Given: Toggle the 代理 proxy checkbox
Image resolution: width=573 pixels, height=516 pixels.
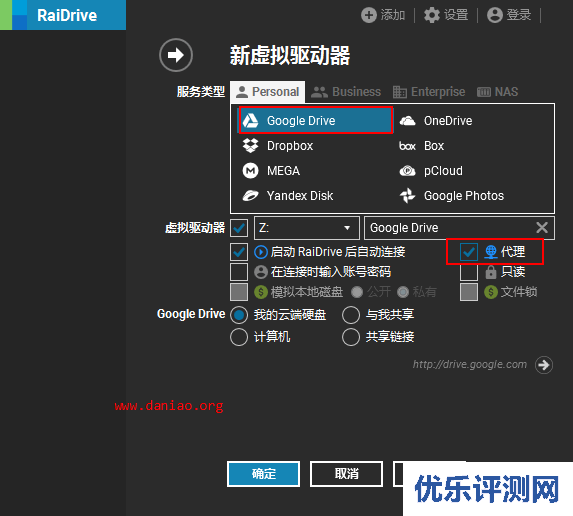Looking at the screenshot, I should pyautogui.click(x=469, y=252).
